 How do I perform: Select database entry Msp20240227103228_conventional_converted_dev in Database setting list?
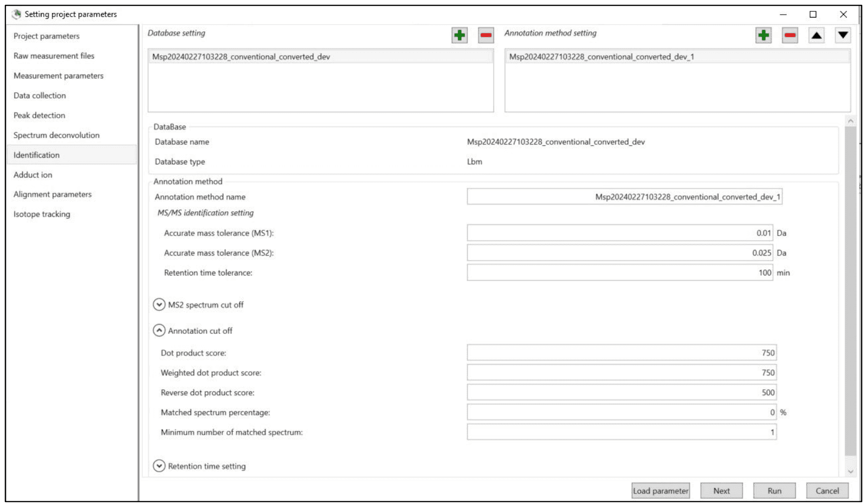coord(321,57)
